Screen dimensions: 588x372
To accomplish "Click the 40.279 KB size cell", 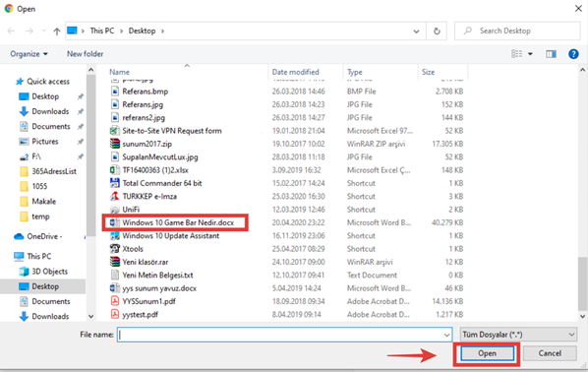I will click(x=447, y=222).
